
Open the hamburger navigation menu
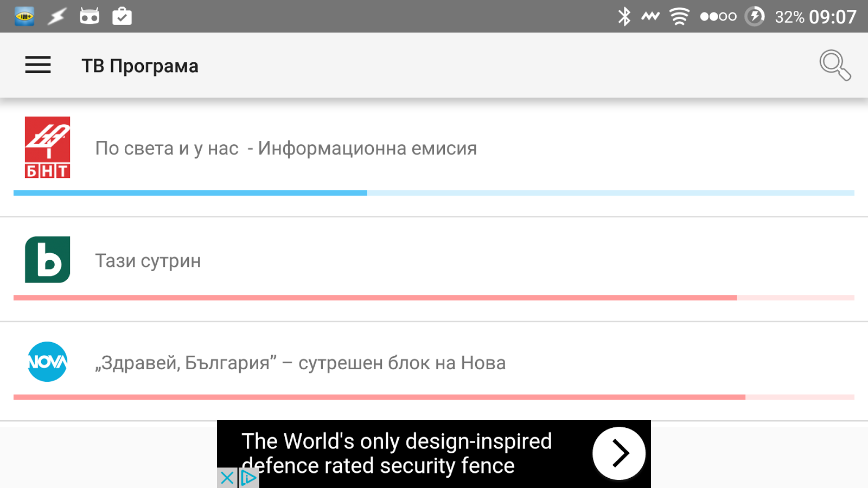(38, 65)
